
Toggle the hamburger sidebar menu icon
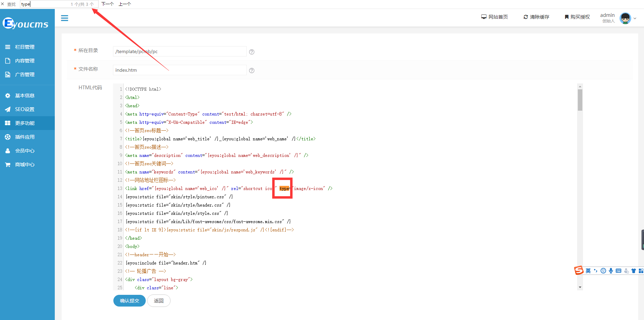[x=64, y=18]
